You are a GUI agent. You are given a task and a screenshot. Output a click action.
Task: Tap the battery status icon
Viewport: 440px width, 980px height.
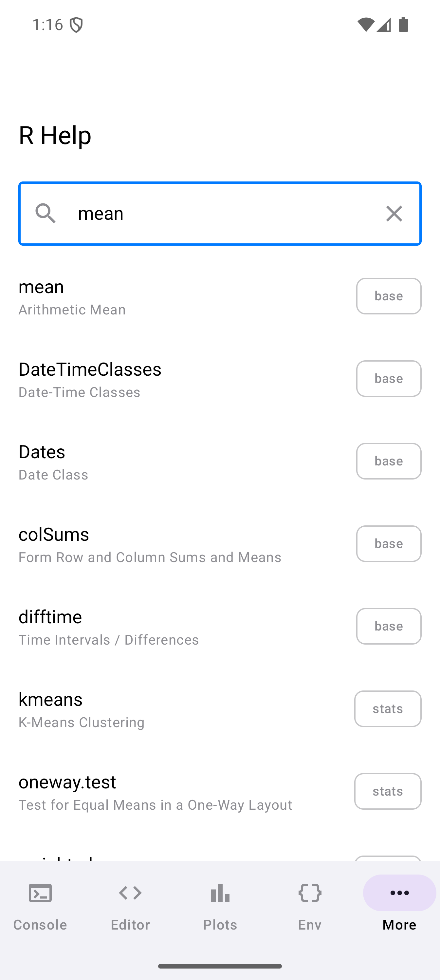pyautogui.click(x=403, y=25)
